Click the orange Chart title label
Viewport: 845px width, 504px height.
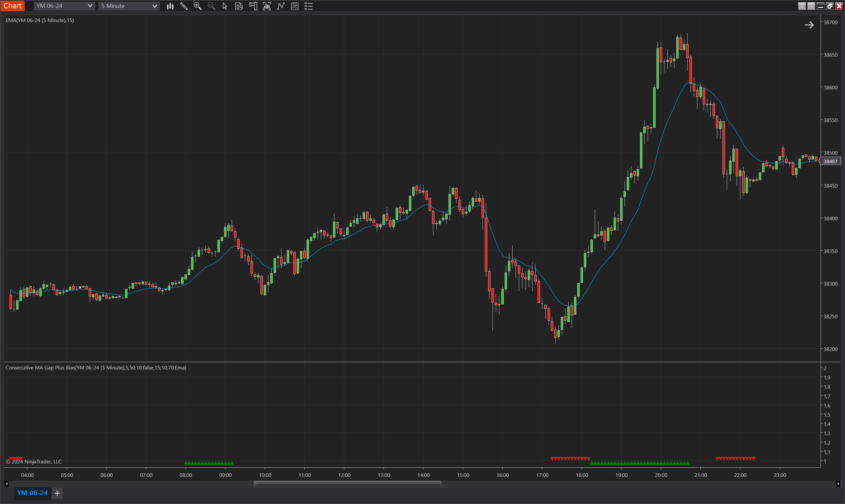[x=13, y=6]
